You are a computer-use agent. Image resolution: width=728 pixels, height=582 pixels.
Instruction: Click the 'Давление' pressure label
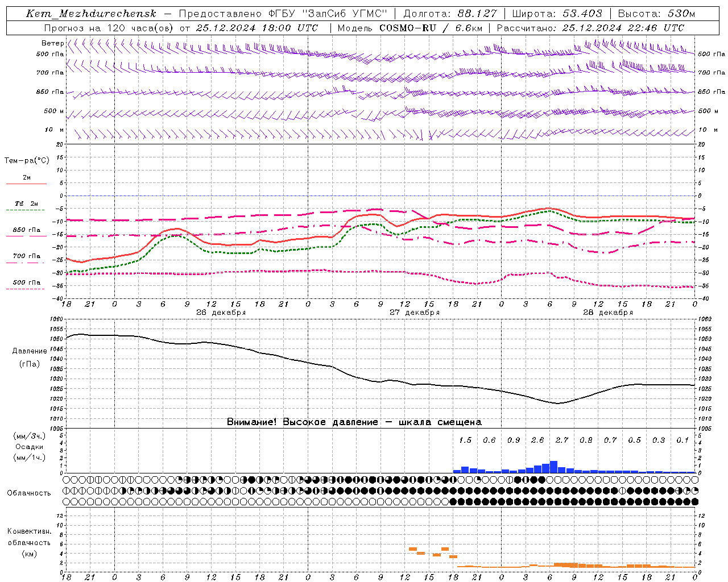[x=30, y=351]
